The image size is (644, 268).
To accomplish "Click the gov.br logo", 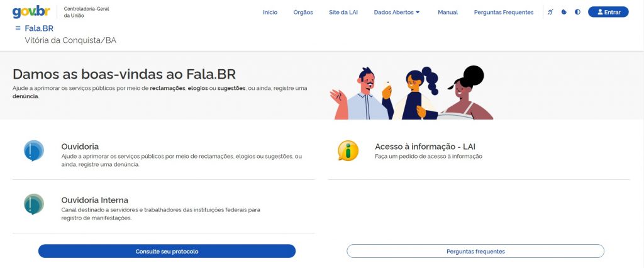I will click(x=31, y=12).
